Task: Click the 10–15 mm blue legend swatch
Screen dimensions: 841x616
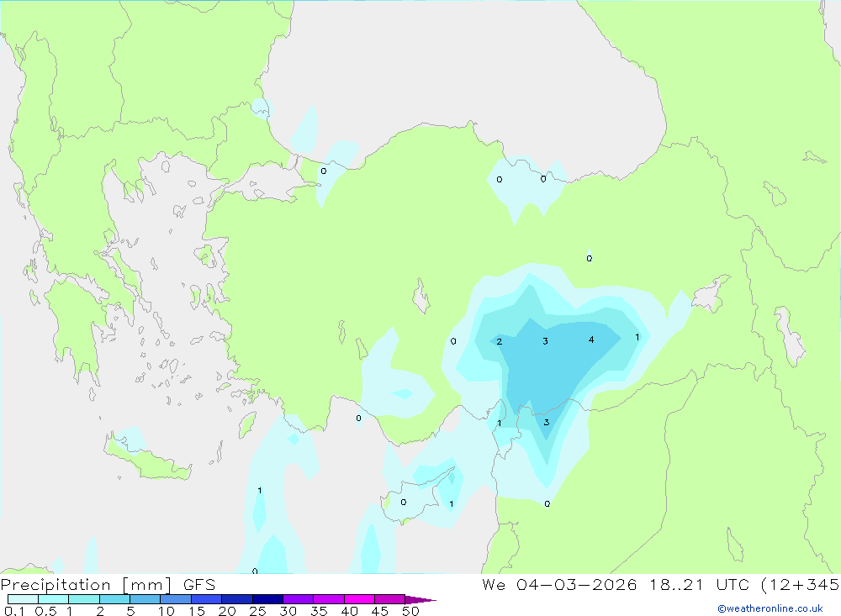Action: coord(176,599)
